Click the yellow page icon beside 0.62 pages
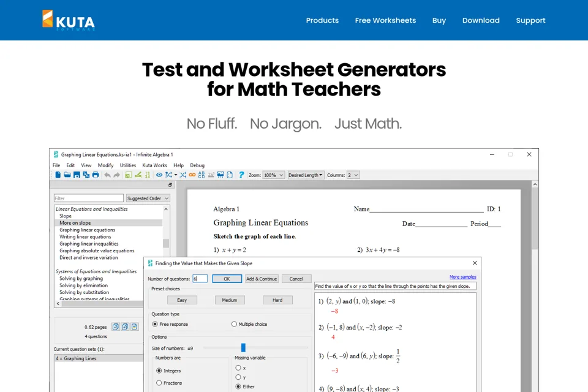 134,326
